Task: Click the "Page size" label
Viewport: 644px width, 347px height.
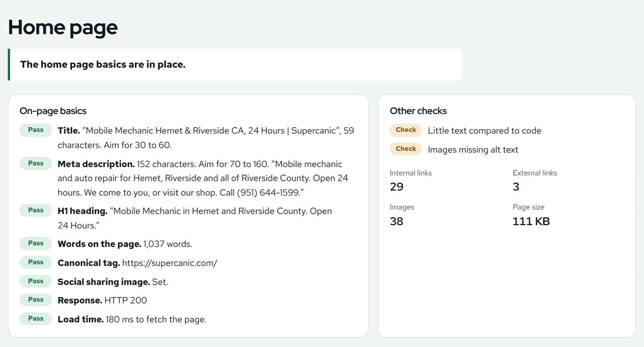Action: tap(528, 207)
